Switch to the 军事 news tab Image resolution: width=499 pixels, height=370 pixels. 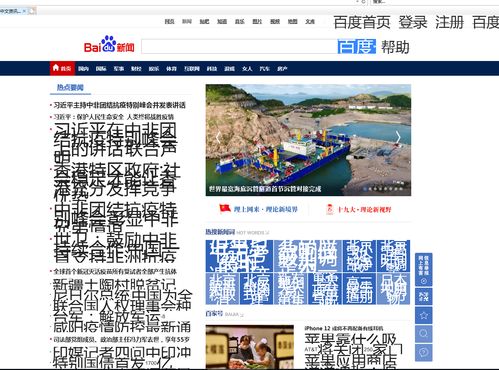[x=119, y=69]
